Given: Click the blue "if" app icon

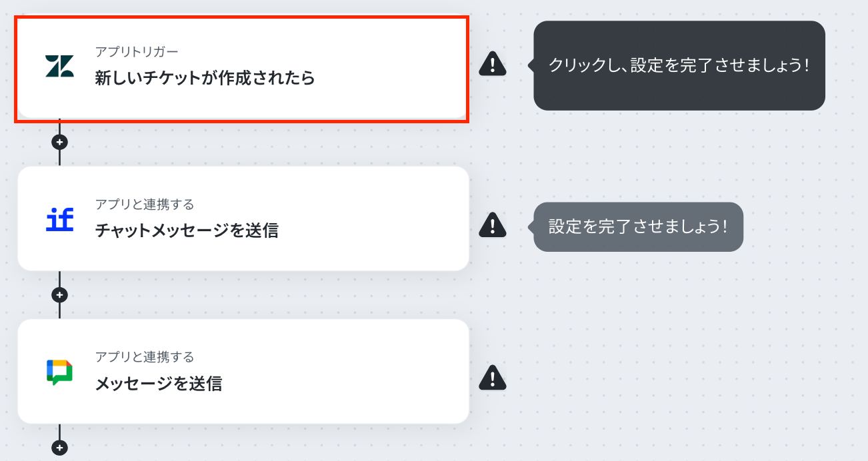Looking at the screenshot, I should coord(60,219).
